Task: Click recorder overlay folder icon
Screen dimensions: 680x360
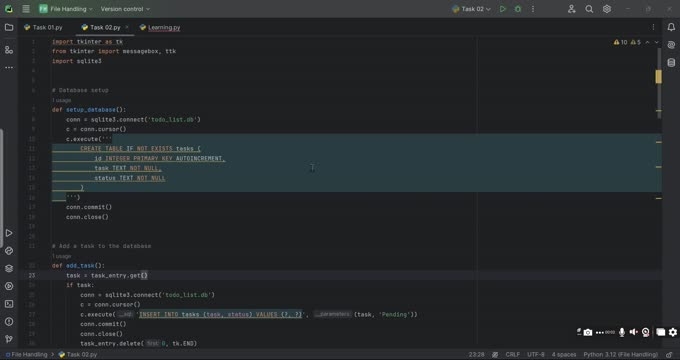Action: pos(660,332)
